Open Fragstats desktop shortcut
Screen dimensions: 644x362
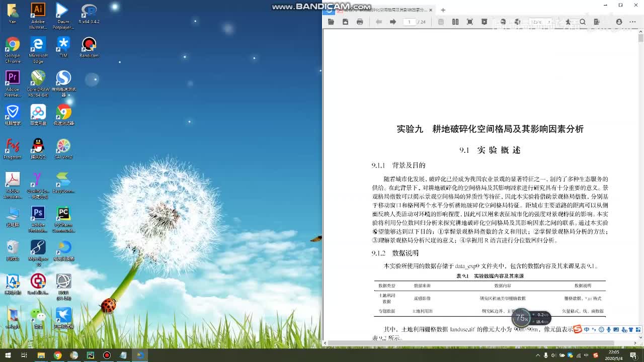(x=13, y=149)
